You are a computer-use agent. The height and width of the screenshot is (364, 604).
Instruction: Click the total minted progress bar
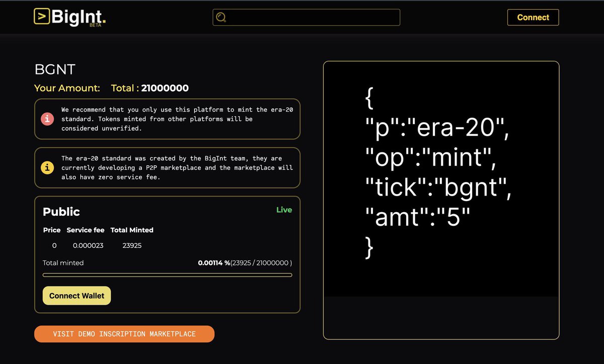pyautogui.click(x=167, y=275)
